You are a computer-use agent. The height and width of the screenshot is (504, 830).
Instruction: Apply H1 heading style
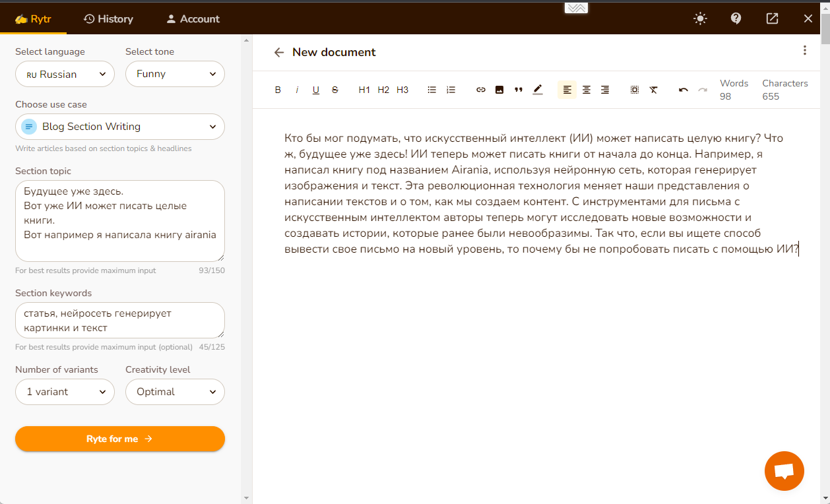coord(364,90)
